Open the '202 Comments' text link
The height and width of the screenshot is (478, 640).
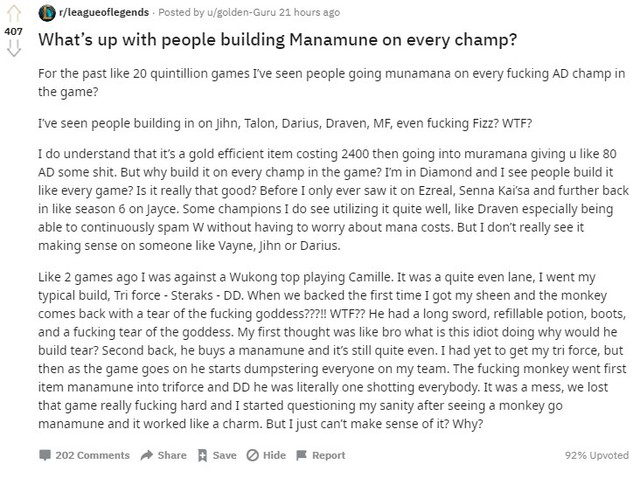point(92,455)
